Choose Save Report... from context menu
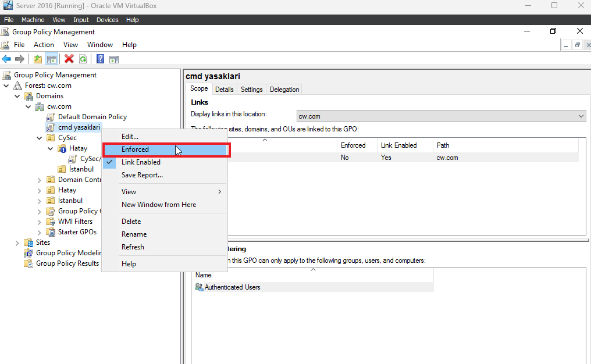The height and width of the screenshot is (364, 591). click(x=165, y=175)
